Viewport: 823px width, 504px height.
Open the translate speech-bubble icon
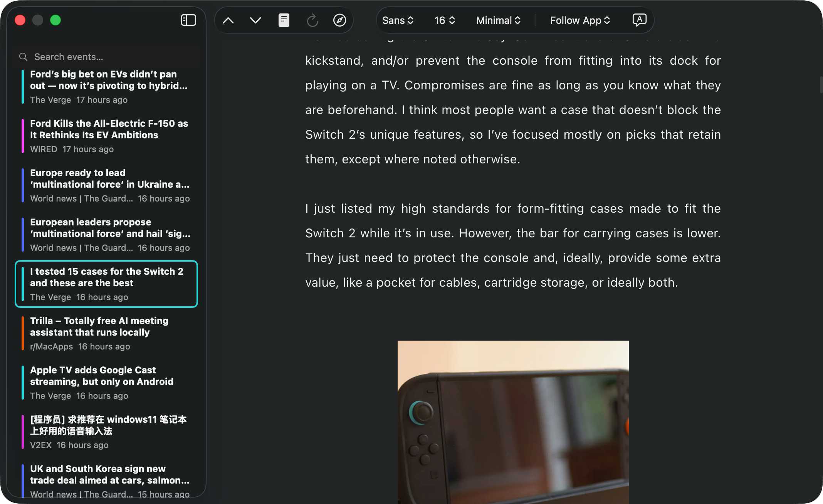(639, 20)
